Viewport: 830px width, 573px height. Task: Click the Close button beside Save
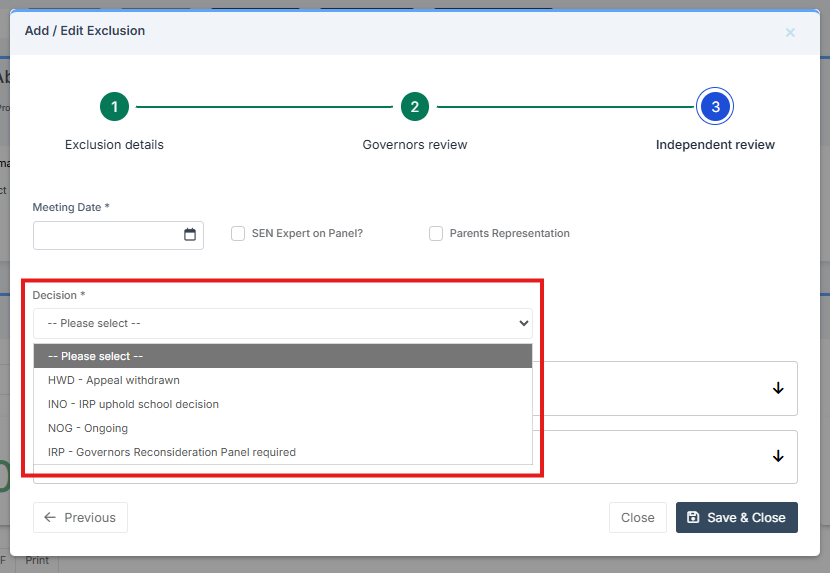coord(637,517)
